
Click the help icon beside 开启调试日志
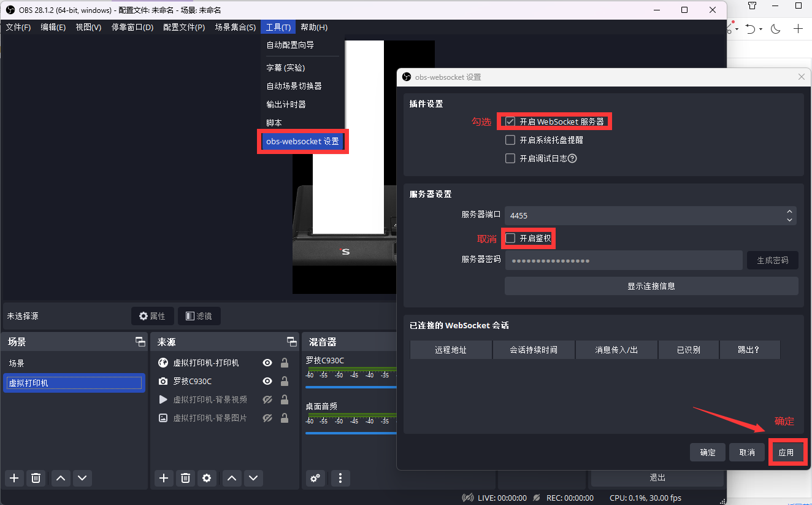point(572,158)
